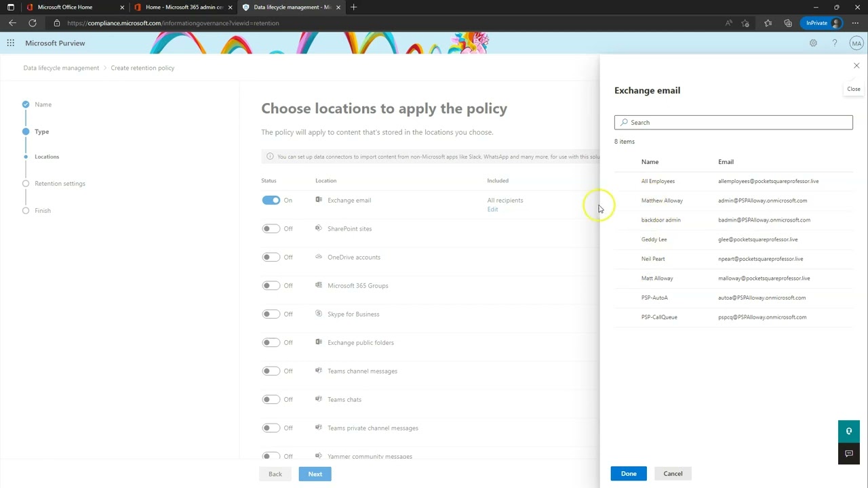Select PSP-CallQueue recipient row

coord(733,317)
